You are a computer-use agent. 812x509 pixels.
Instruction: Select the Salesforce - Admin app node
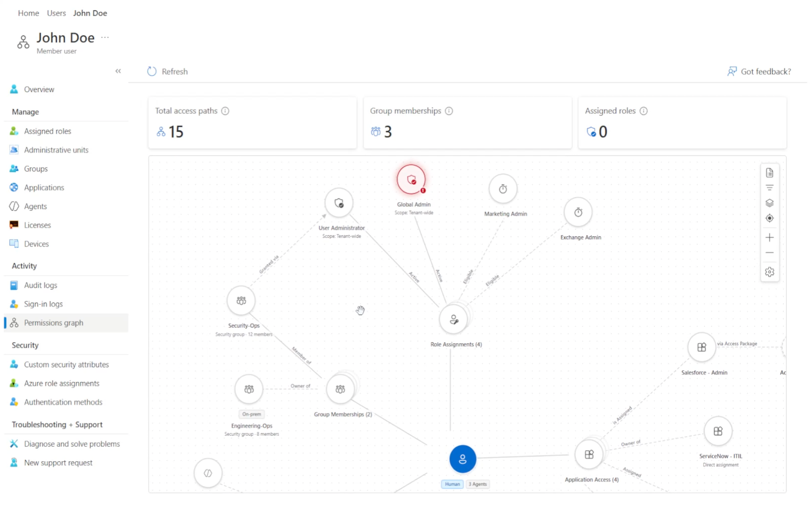coord(701,347)
